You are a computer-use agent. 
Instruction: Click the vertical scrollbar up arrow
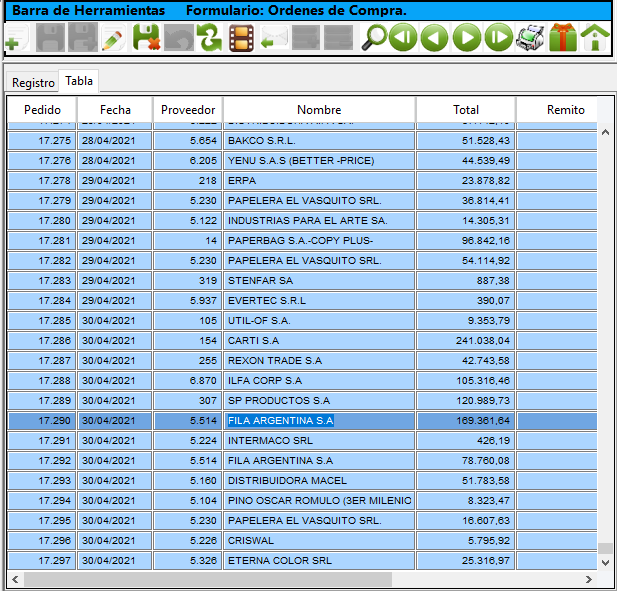point(606,132)
